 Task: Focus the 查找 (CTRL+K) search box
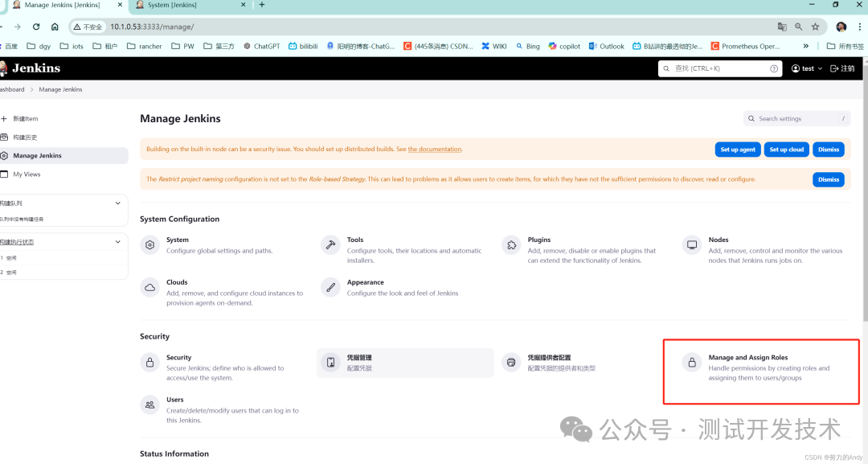pyautogui.click(x=720, y=68)
